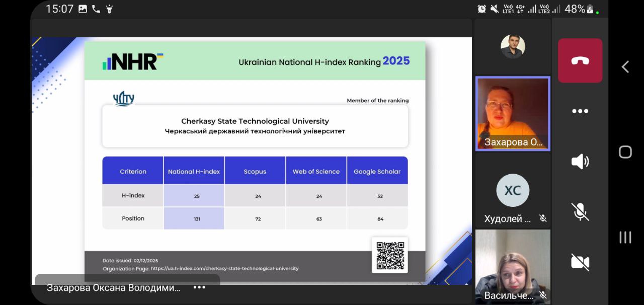Click the Criterion column header
The image size is (644, 305).
click(x=133, y=171)
